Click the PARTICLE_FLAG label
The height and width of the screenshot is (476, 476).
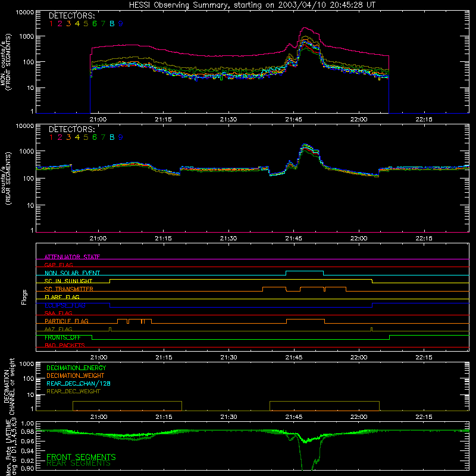coord(67,321)
